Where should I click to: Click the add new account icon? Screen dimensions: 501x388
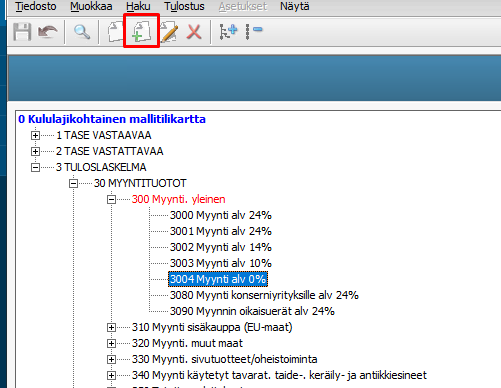(x=141, y=31)
